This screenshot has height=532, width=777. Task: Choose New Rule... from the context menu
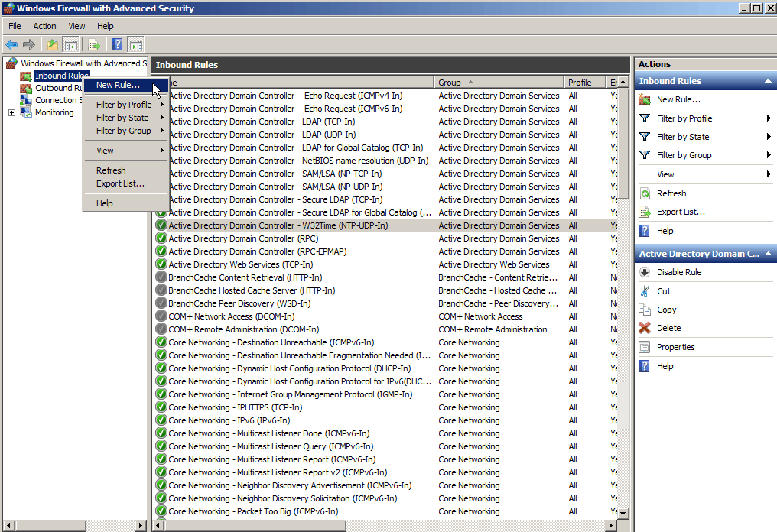pyautogui.click(x=126, y=85)
